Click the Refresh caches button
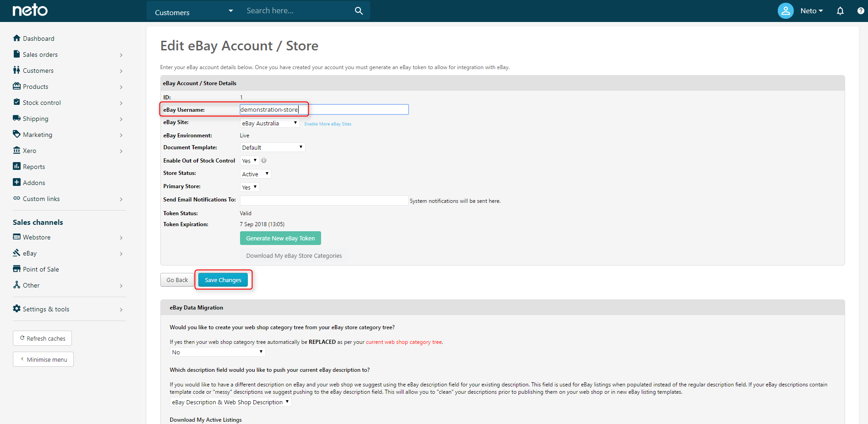Image resolution: width=868 pixels, height=424 pixels. point(42,338)
